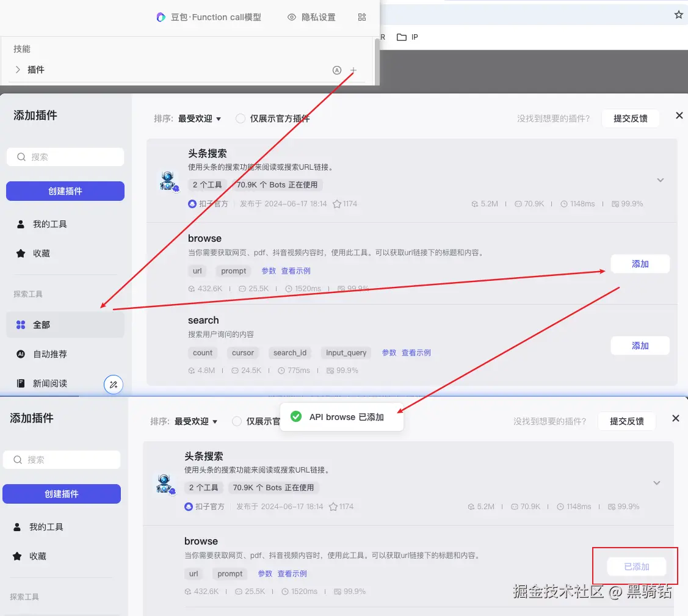Open 查看示例 link of search tool
Viewport: 688px width, 616px height.
(416, 352)
